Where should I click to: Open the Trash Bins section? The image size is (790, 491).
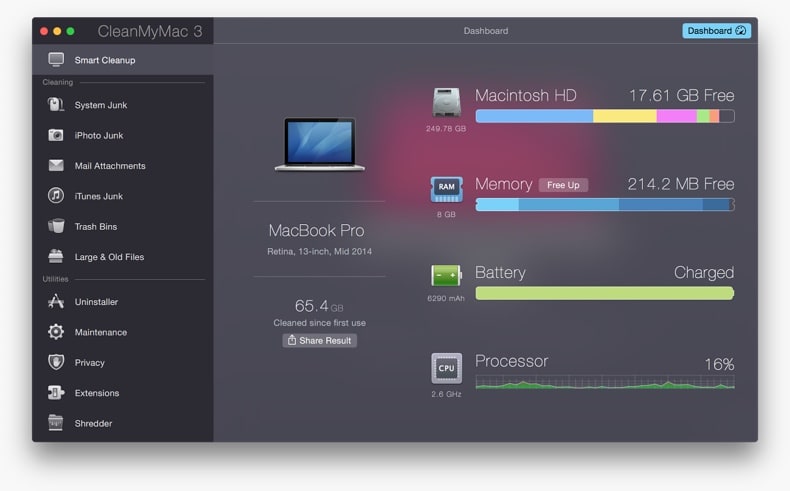pyautogui.click(x=95, y=227)
